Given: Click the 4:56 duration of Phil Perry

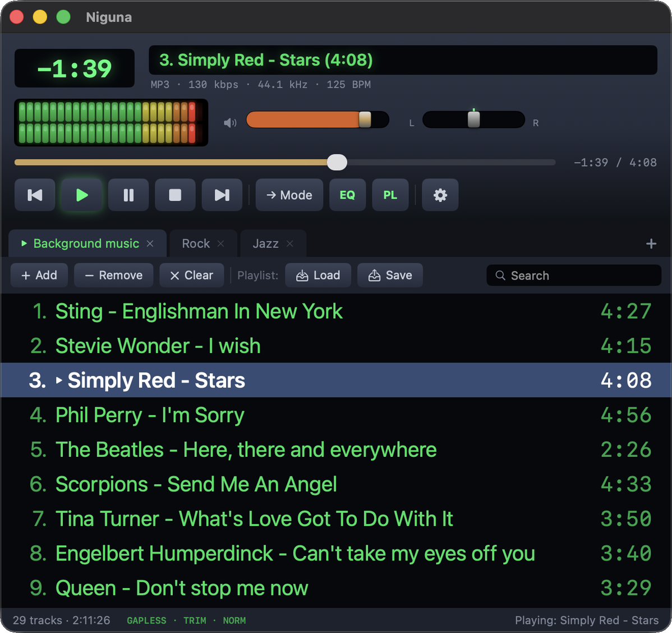Looking at the screenshot, I should (626, 415).
